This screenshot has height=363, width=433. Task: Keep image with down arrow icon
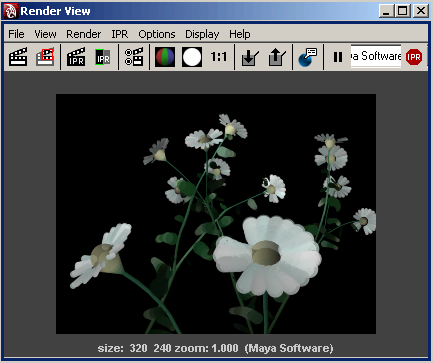click(x=250, y=57)
